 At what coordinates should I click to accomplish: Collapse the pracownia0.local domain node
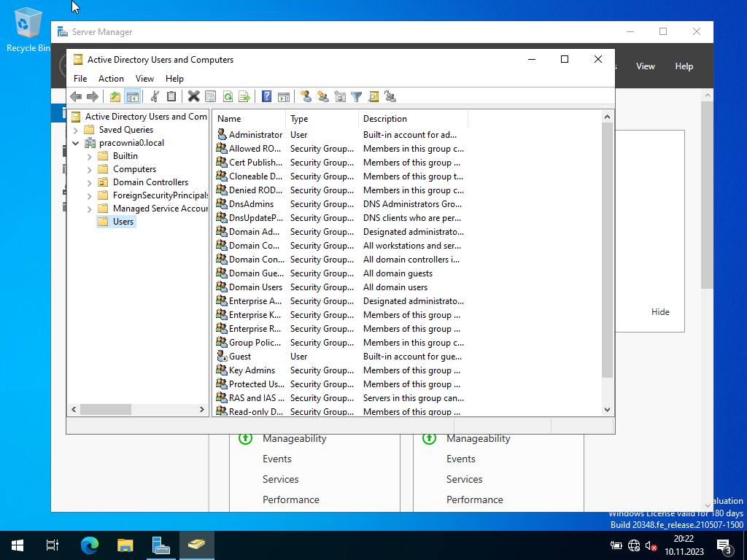point(76,143)
